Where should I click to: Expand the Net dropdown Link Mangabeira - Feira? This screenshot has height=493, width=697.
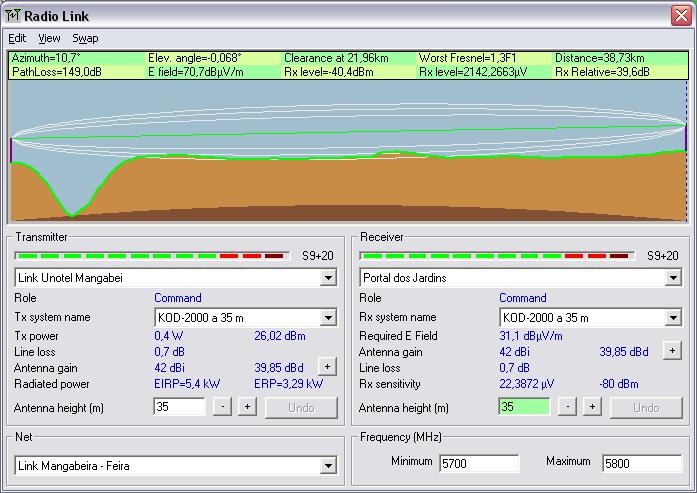click(328, 465)
